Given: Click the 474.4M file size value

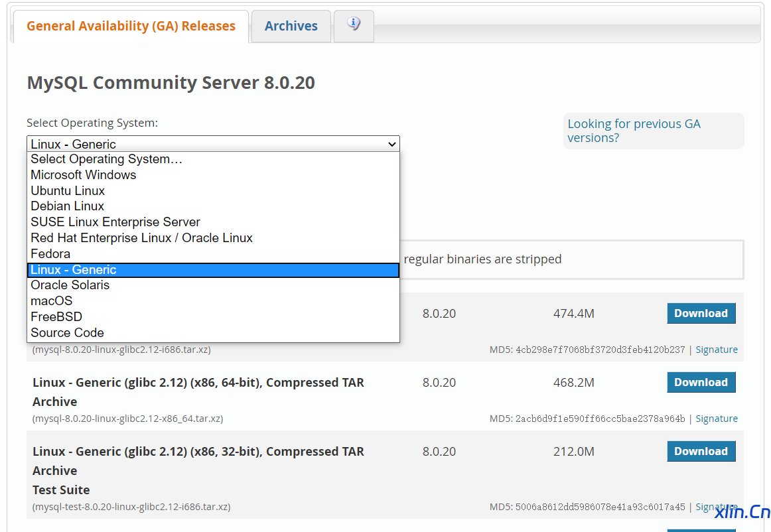Looking at the screenshot, I should pyautogui.click(x=574, y=313).
